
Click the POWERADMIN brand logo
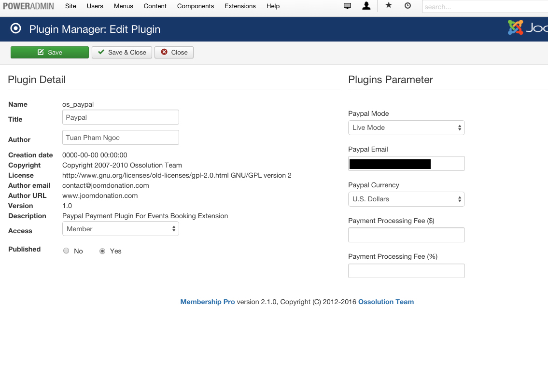click(x=28, y=6)
